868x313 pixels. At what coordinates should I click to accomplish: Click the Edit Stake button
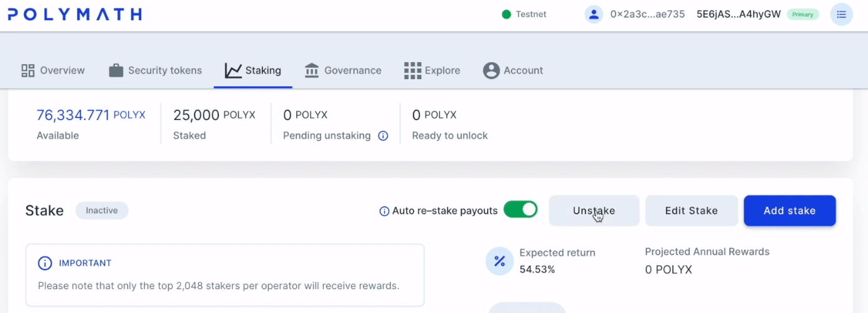point(691,211)
